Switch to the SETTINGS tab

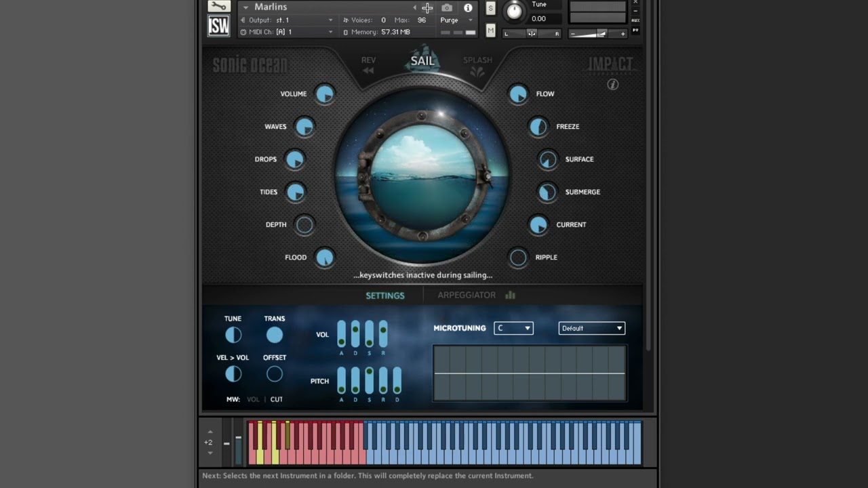(385, 296)
